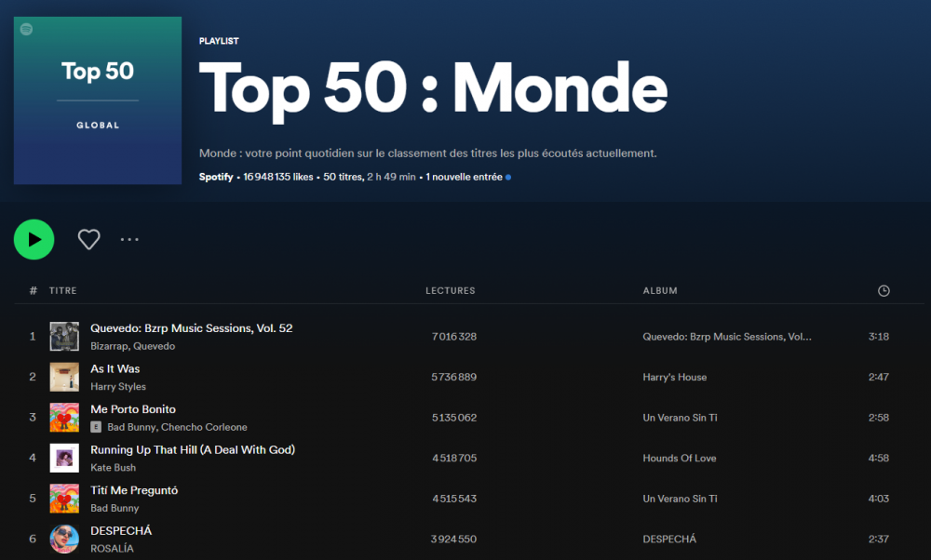Click the # column header
This screenshot has height=560, width=931.
click(x=34, y=290)
